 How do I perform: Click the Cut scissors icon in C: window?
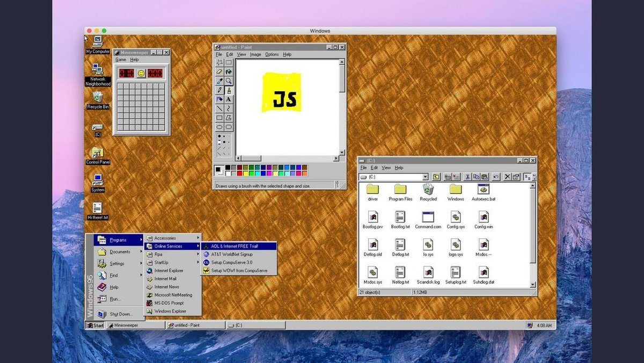click(468, 177)
